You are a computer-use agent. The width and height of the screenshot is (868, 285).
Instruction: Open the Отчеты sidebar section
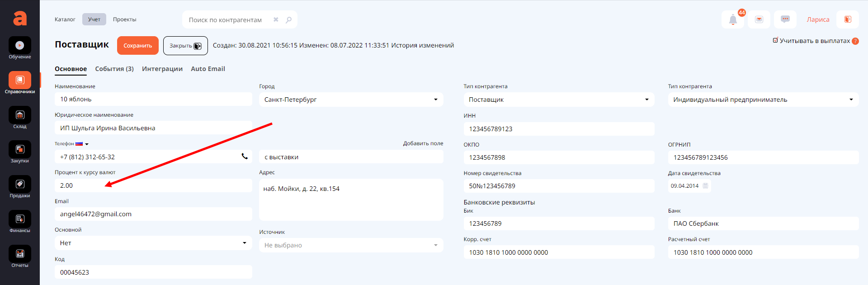click(20, 254)
